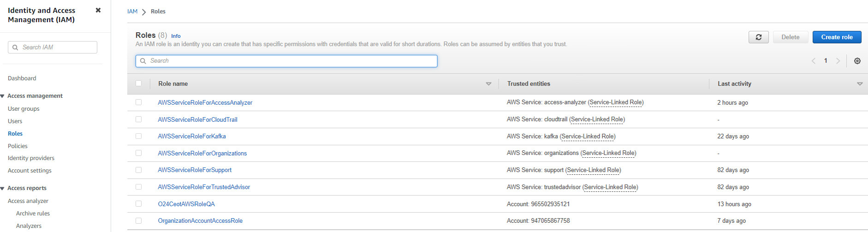Select the O24CeotAWSRoleQA role checkbox
Image resolution: width=868 pixels, height=232 pixels.
[139, 203]
